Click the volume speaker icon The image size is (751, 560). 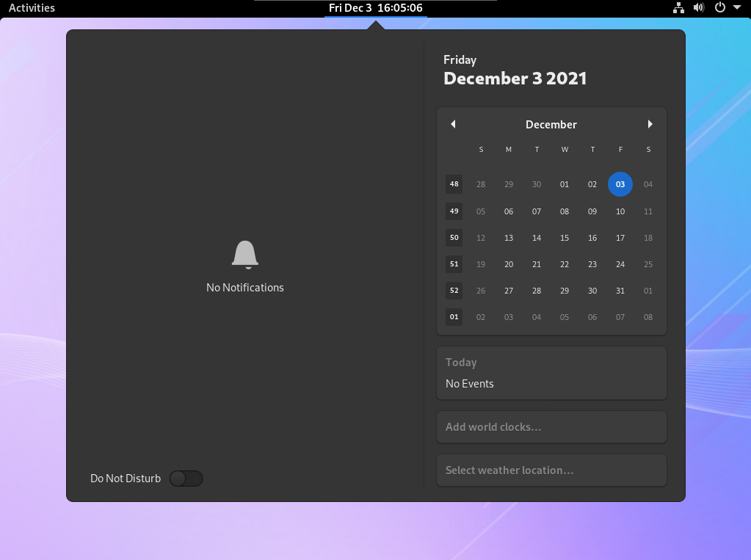tap(699, 8)
